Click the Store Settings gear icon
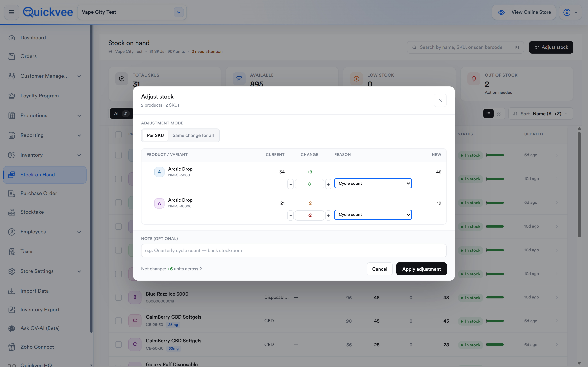 [x=12, y=271]
